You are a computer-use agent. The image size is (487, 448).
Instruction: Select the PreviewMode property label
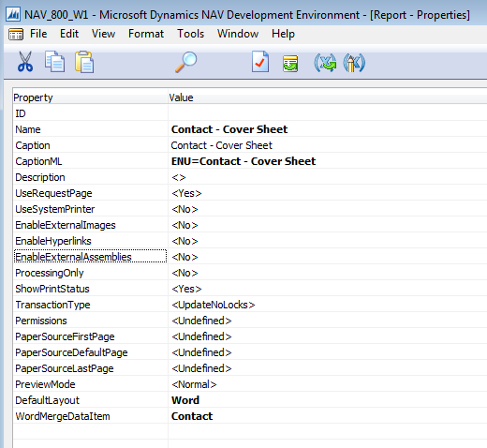point(45,384)
